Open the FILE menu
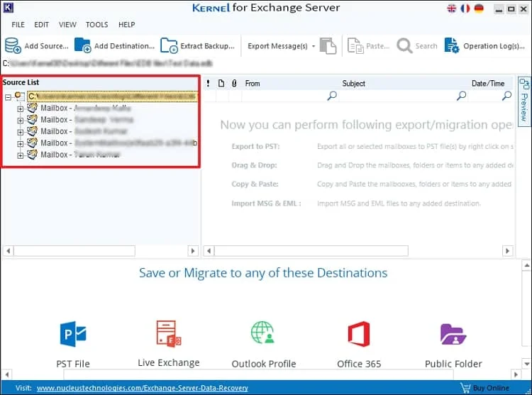The height and width of the screenshot is (395, 532). pyautogui.click(x=18, y=24)
